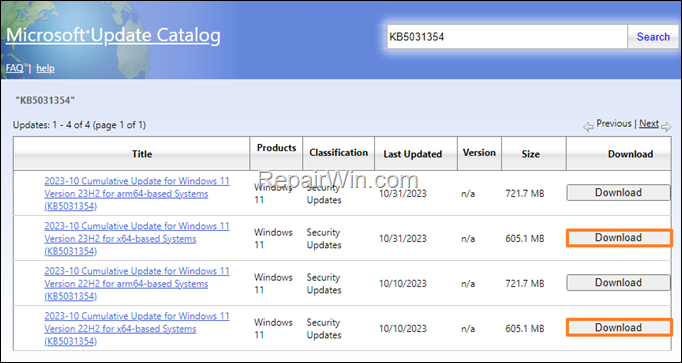This screenshot has height=363, width=682.
Task: Open the 23H2 x64-based Systems update link
Action: coord(137,239)
